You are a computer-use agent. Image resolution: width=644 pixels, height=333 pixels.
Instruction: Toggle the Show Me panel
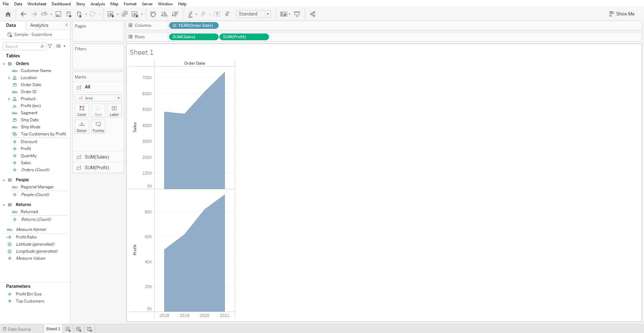[x=622, y=14]
